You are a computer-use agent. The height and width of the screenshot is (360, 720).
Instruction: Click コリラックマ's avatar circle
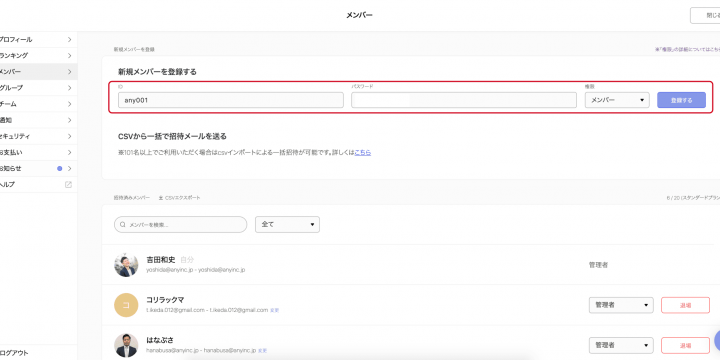(x=126, y=305)
